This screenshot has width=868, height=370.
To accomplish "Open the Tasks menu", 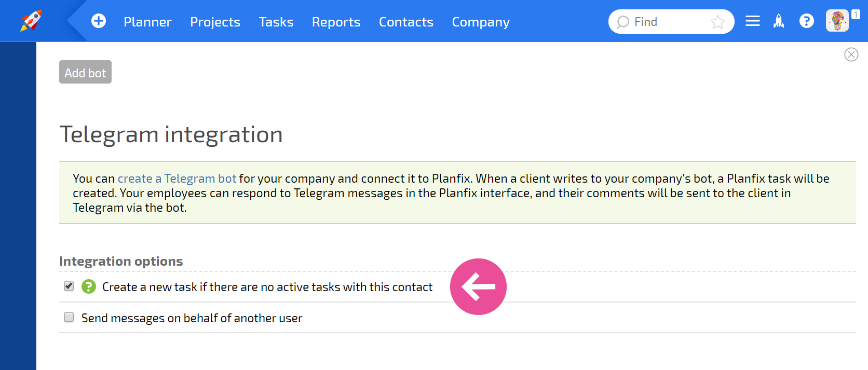I will click(x=276, y=22).
